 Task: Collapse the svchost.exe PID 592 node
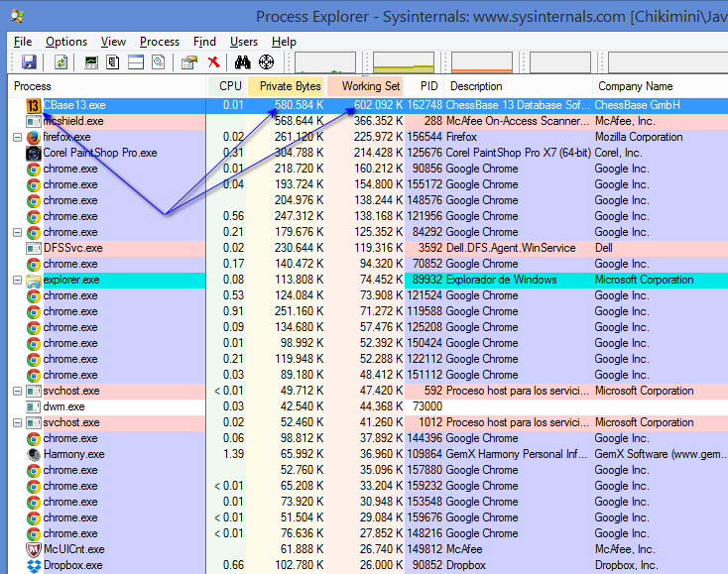point(17,392)
